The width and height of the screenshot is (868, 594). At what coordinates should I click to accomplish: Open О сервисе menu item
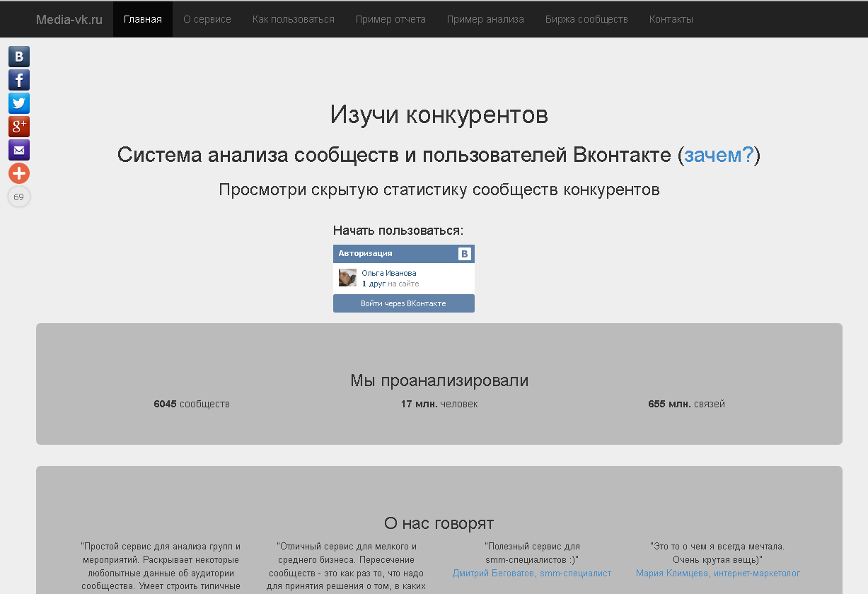(207, 19)
